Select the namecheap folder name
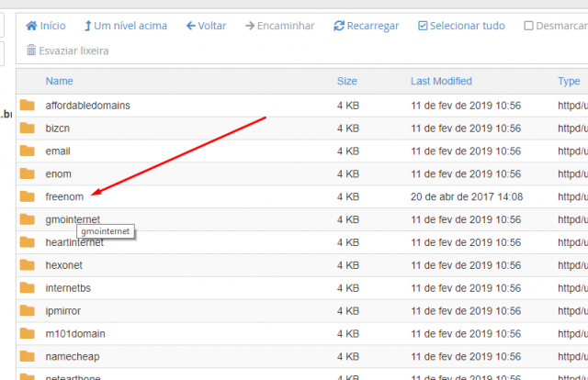The height and width of the screenshot is (380, 588). coord(73,356)
